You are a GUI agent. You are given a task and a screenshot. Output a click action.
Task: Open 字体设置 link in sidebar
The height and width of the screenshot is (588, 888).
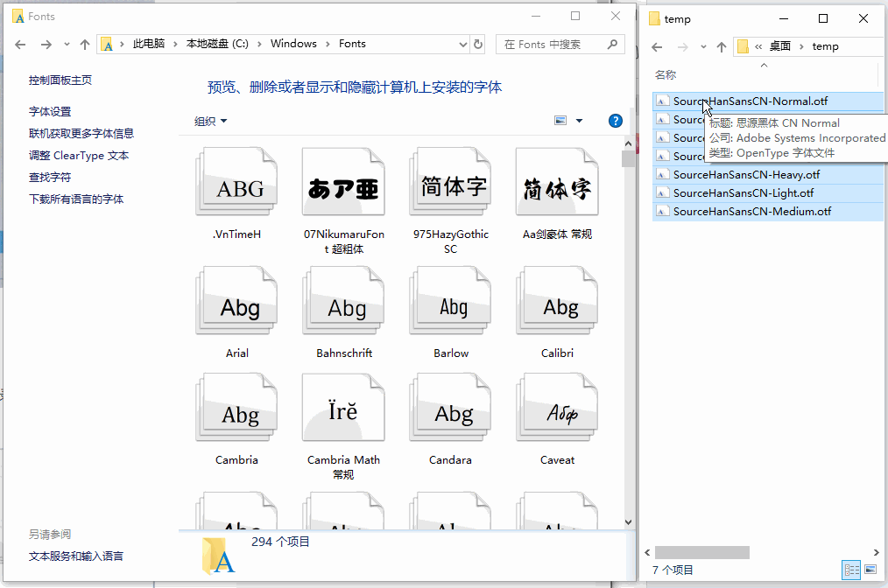pyautogui.click(x=50, y=111)
